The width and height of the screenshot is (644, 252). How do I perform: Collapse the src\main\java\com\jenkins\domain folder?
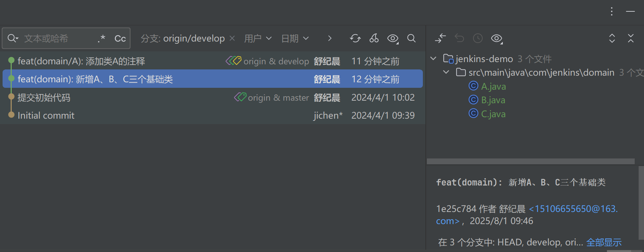coord(446,72)
